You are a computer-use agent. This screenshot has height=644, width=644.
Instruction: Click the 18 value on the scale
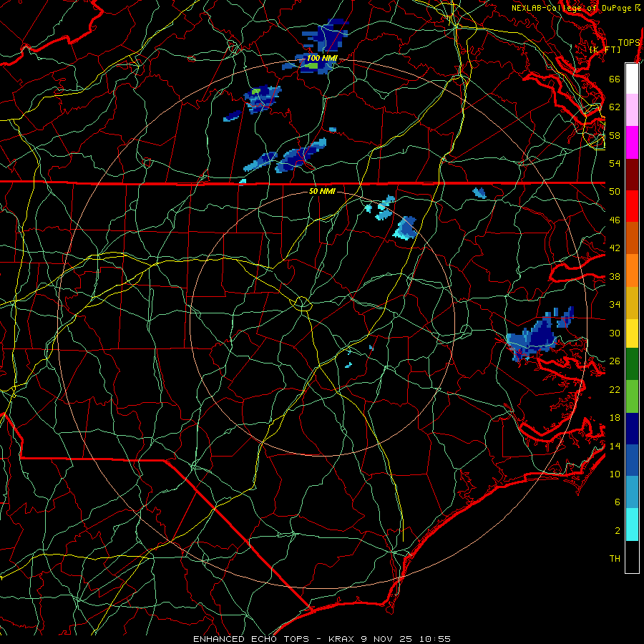coord(615,418)
